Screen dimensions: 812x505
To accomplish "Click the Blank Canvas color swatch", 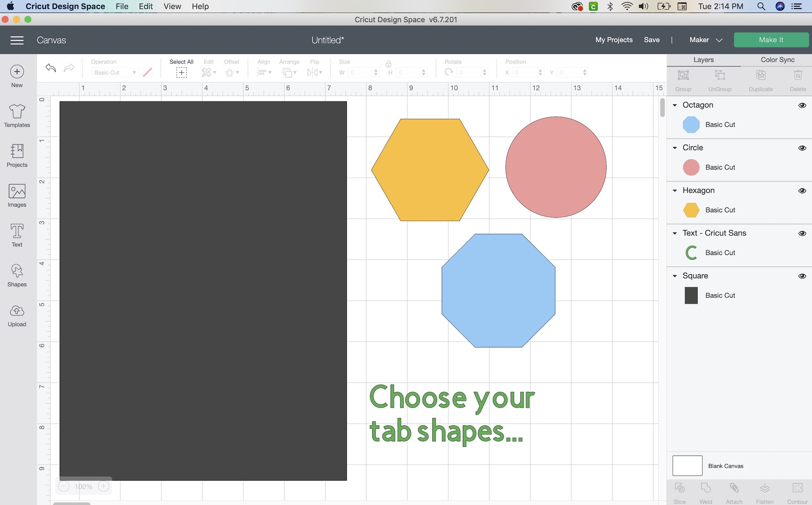I will [687, 466].
